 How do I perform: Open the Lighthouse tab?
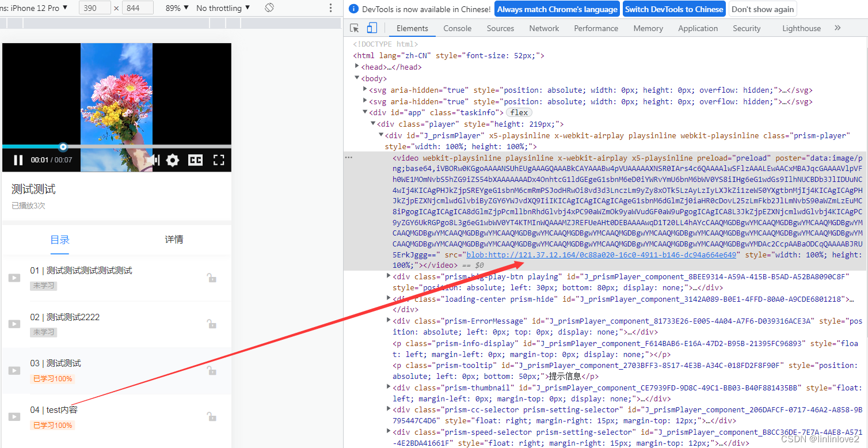pos(801,28)
